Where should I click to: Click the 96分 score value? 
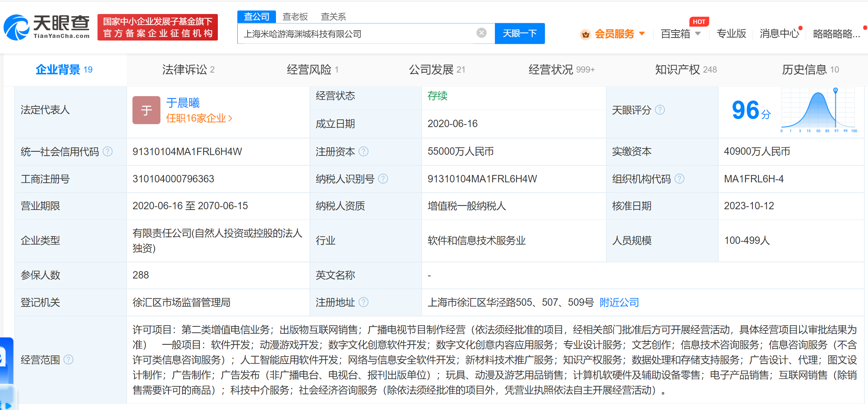(x=751, y=110)
